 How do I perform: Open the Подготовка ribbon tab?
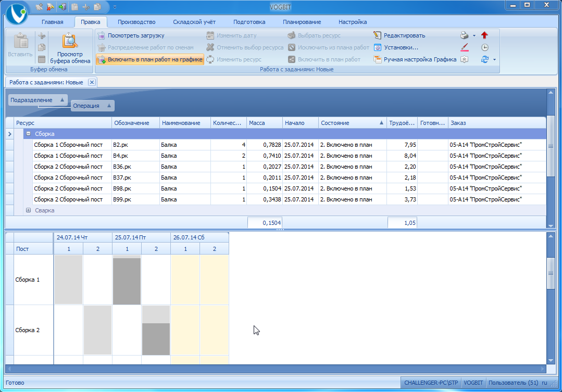click(249, 22)
